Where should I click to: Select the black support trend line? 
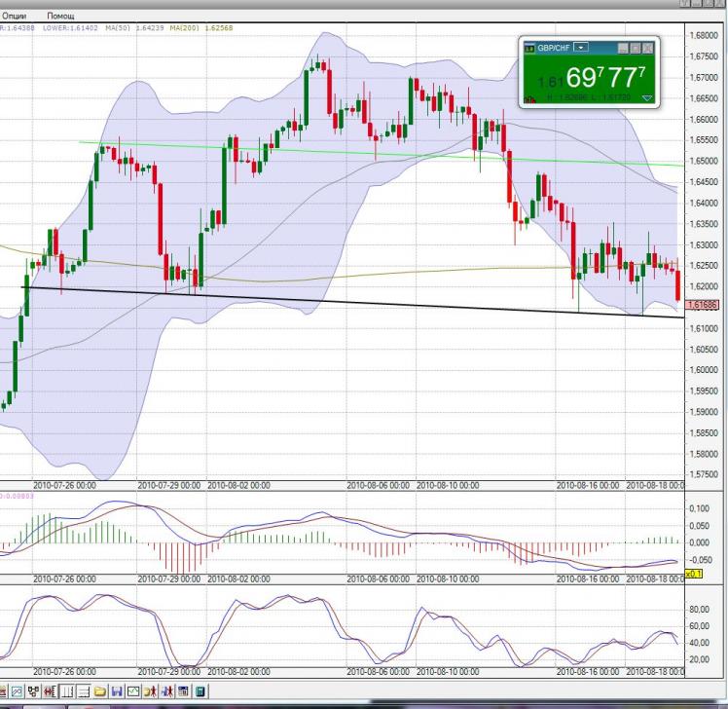pyautogui.click(x=353, y=302)
